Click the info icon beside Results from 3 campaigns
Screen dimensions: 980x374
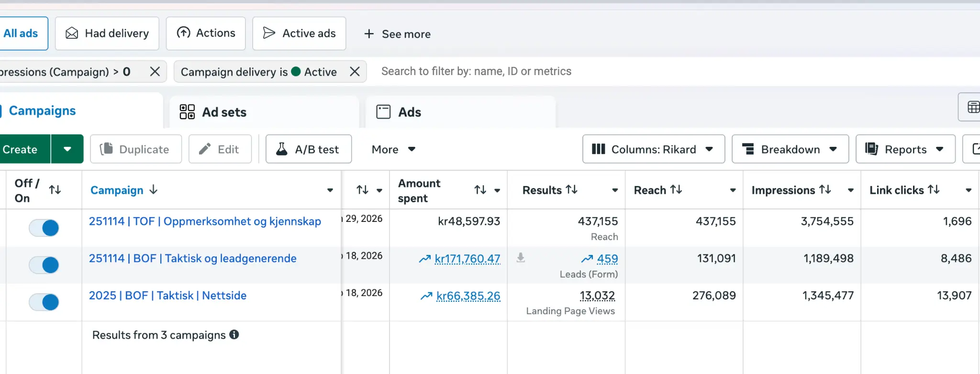click(234, 334)
